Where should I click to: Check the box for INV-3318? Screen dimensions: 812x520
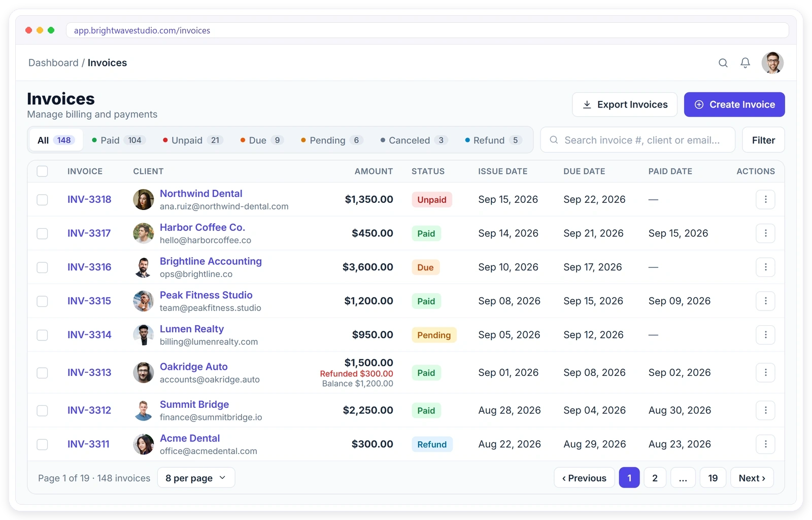[42, 200]
